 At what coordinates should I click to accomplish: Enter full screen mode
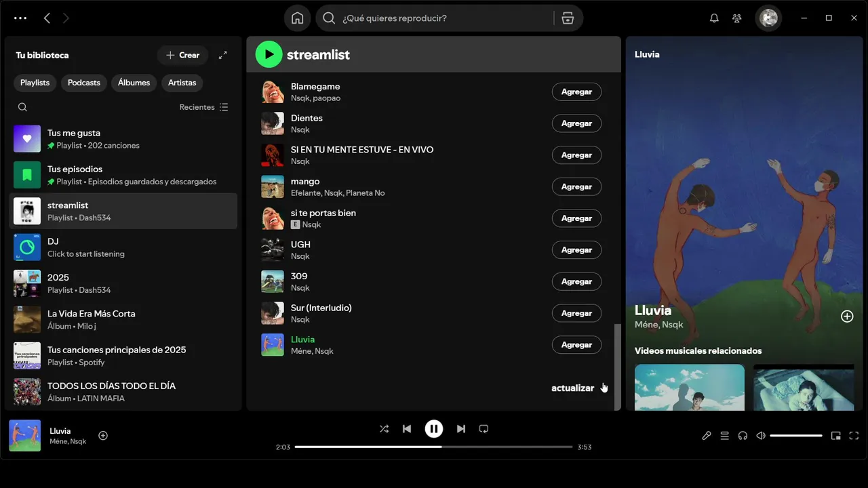[x=854, y=436]
